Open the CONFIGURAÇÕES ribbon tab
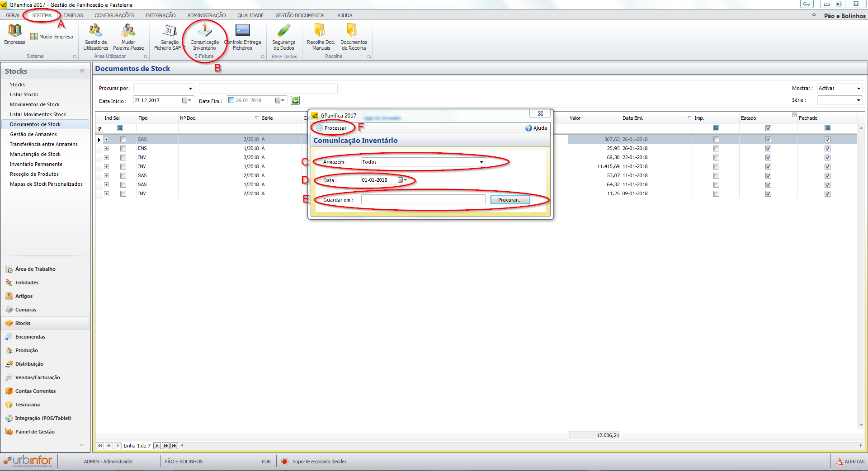The image size is (868, 471). 114,15
